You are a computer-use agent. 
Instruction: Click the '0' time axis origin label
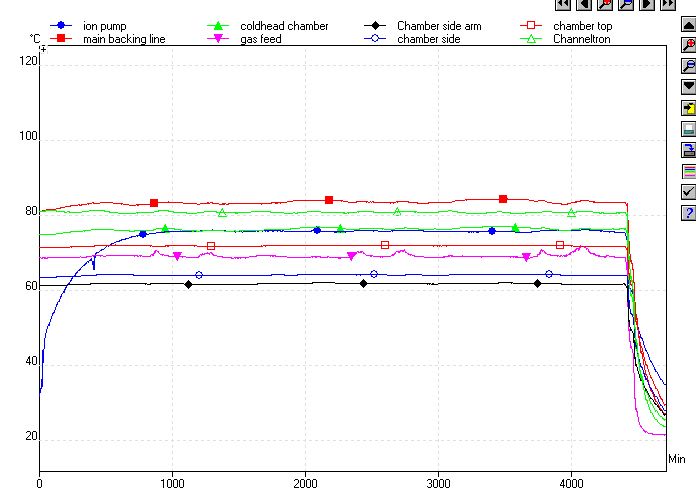[x=40, y=483]
